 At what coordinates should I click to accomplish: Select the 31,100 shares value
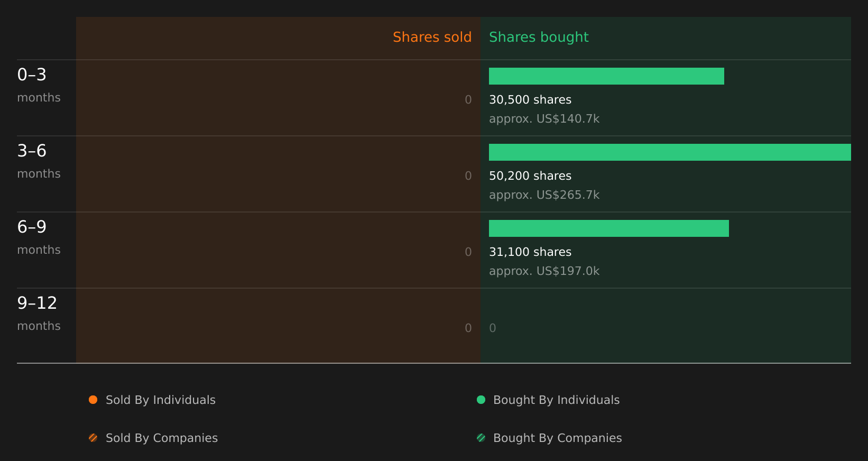coord(530,252)
